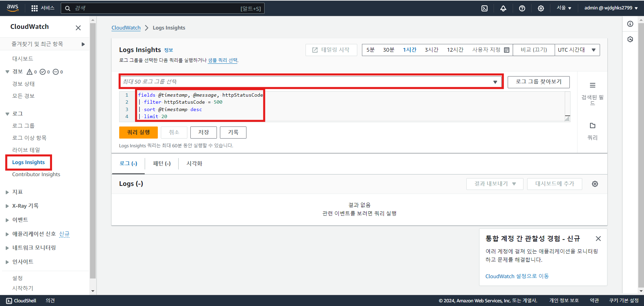Open the 검색된 필드 panel icon
Viewport: 644px width, 306px height.
tap(593, 85)
